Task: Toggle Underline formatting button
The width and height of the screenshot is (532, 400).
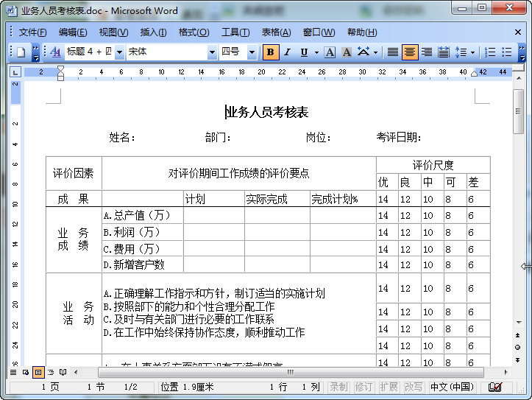Action: [x=304, y=52]
